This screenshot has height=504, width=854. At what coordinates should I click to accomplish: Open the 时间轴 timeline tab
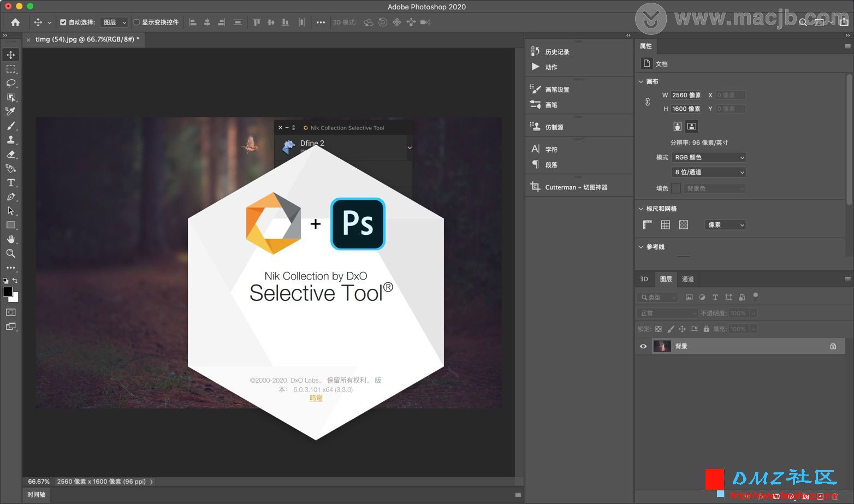point(36,495)
